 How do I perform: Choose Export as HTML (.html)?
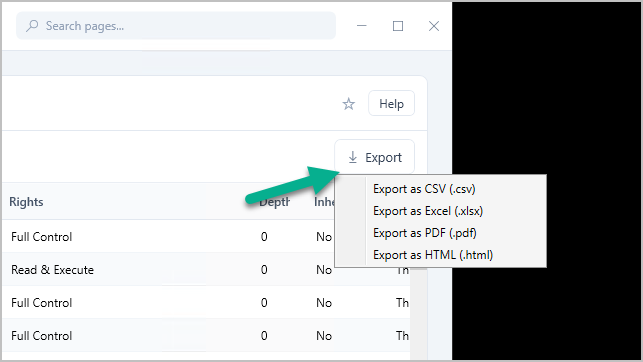click(433, 255)
